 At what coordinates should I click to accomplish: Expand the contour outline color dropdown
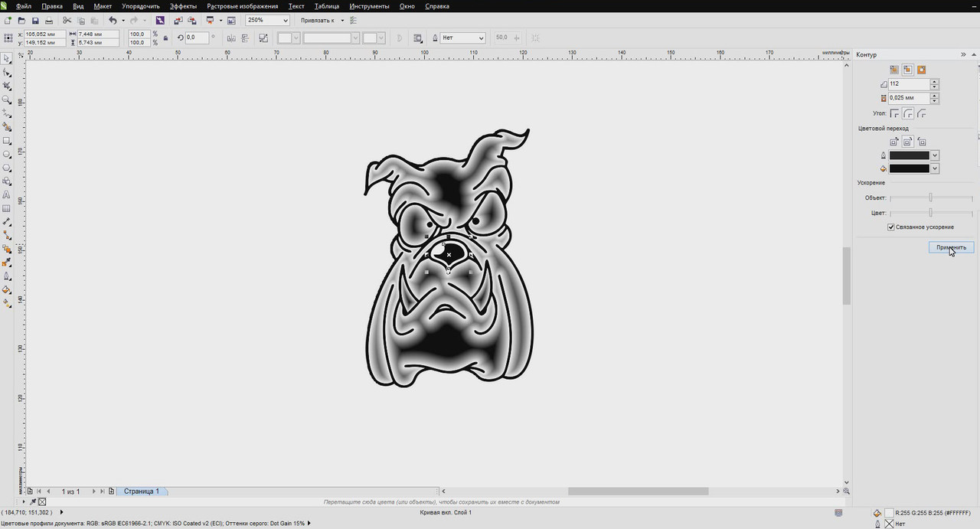click(x=935, y=155)
